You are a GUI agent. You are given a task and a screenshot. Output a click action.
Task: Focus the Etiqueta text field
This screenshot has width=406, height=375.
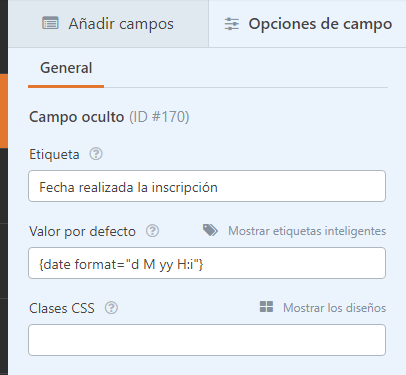click(x=207, y=186)
